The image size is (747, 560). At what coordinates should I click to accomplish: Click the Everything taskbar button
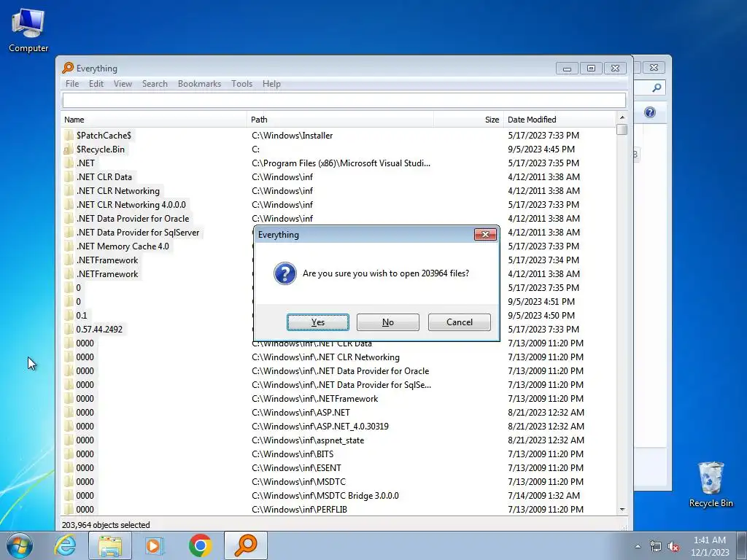246,545
